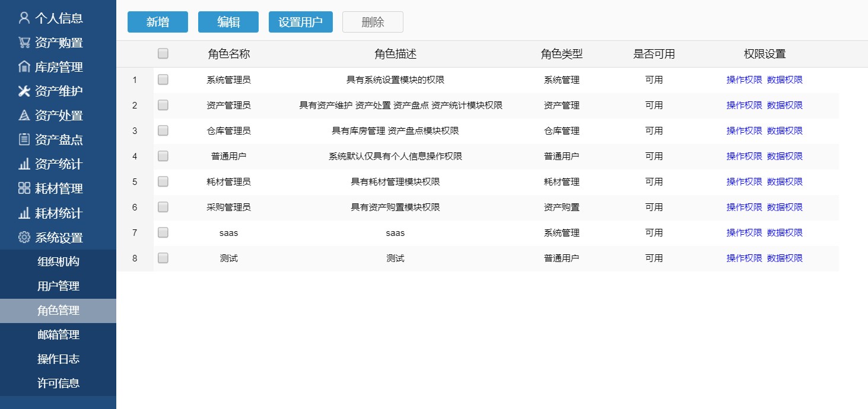Open 数据权限 for 仓库管理员
Image resolution: width=868 pixels, height=409 pixels.
click(785, 131)
